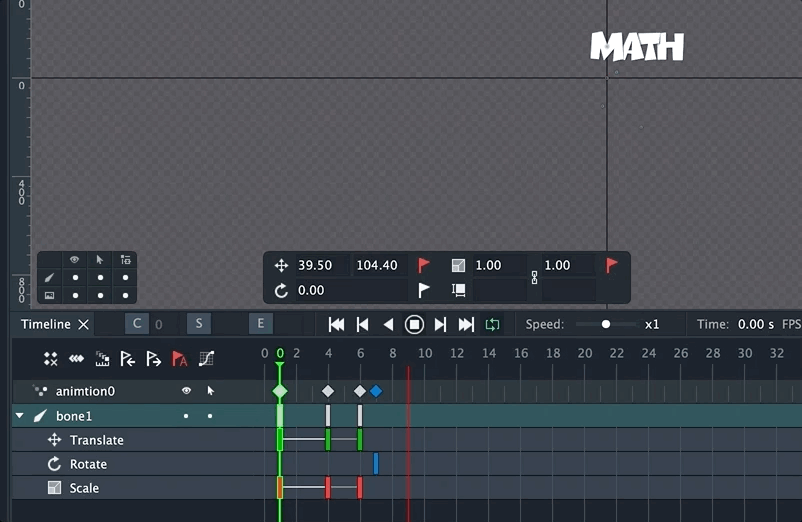Viewport: 802px width, 522px height.
Task: Click the auto-key red flag icon
Action: 180,359
